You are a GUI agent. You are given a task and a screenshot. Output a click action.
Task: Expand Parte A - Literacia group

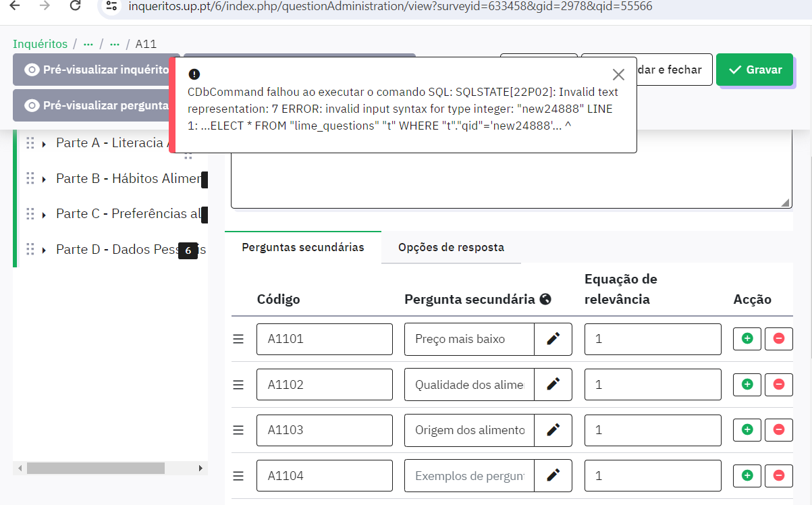point(44,143)
